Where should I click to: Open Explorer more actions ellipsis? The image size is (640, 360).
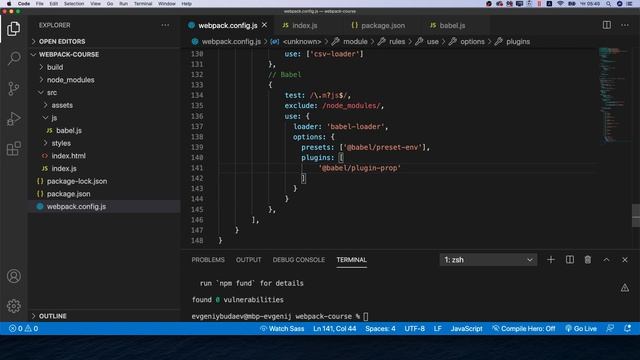(165, 25)
